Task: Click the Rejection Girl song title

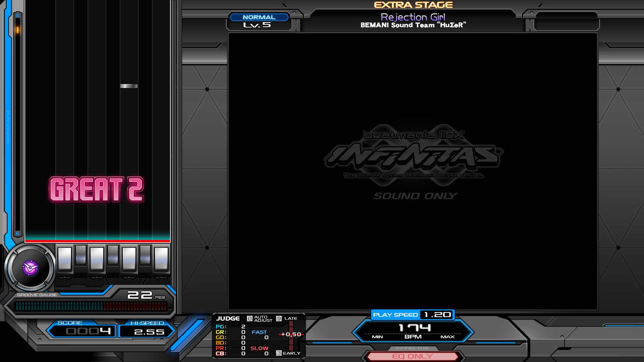Action: (x=413, y=17)
